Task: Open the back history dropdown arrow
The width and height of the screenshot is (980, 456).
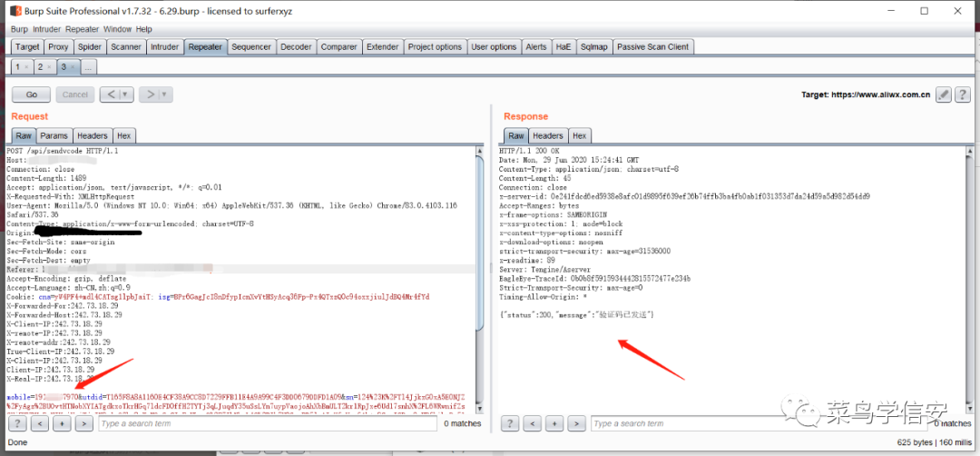Action: pyautogui.click(x=126, y=94)
